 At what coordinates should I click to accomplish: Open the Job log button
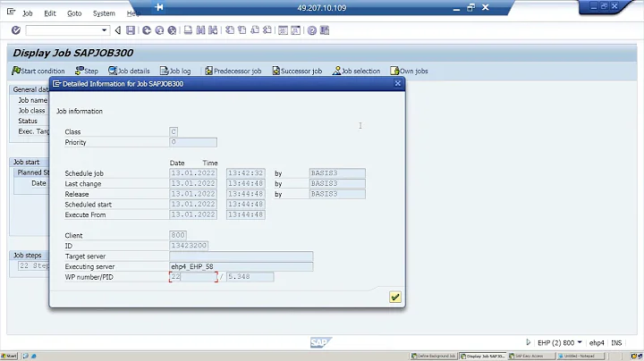(175, 71)
